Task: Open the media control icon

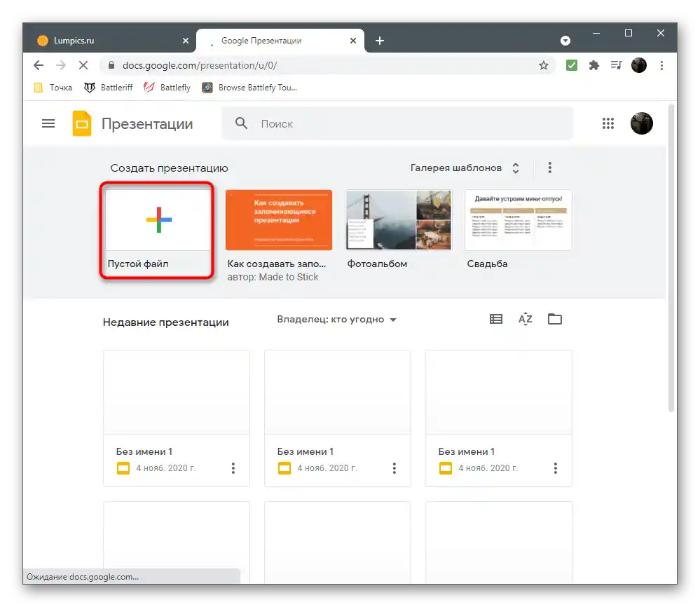Action: [x=616, y=65]
